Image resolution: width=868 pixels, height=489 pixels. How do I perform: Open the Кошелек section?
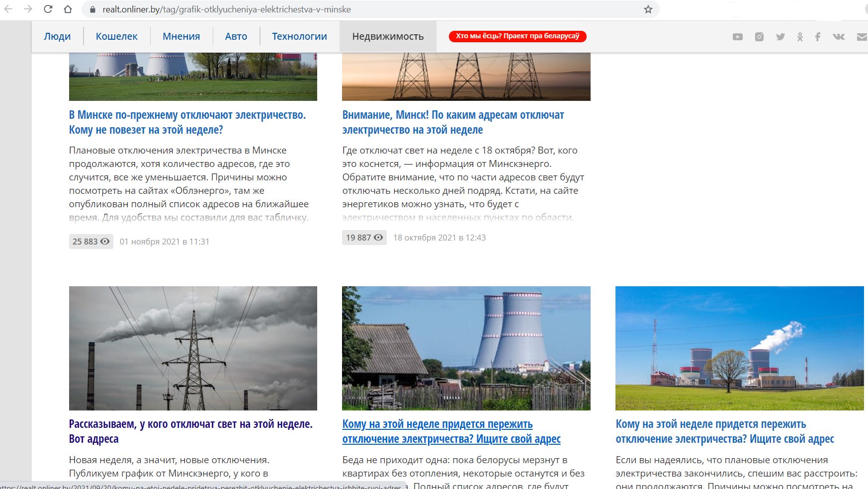click(117, 36)
